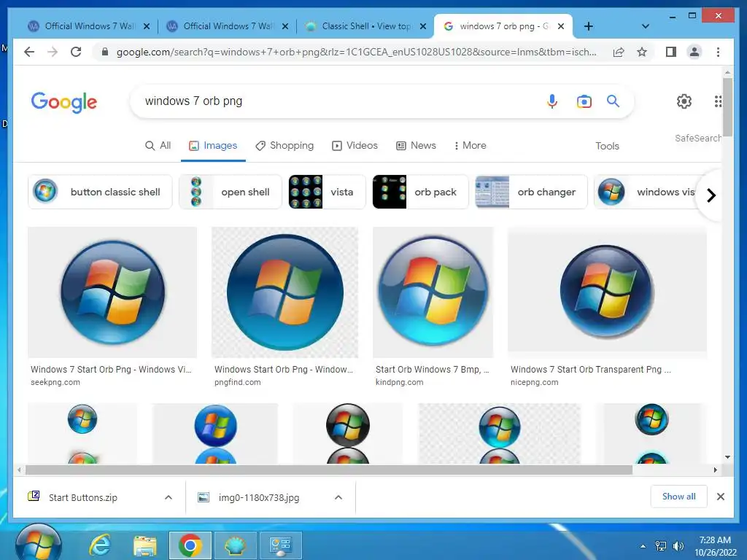Select the All search tab
Viewport: 747px width, 560px height.
coord(158,145)
